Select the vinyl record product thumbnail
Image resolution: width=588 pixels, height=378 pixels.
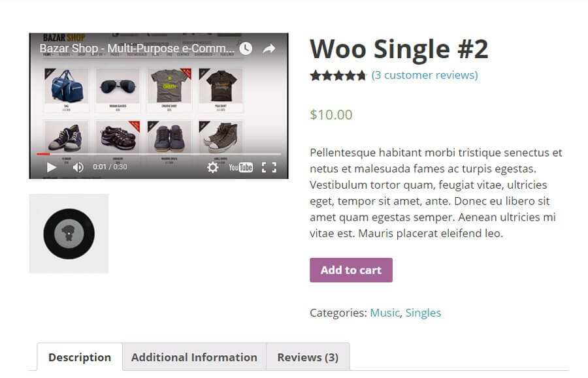[x=69, y=233]
